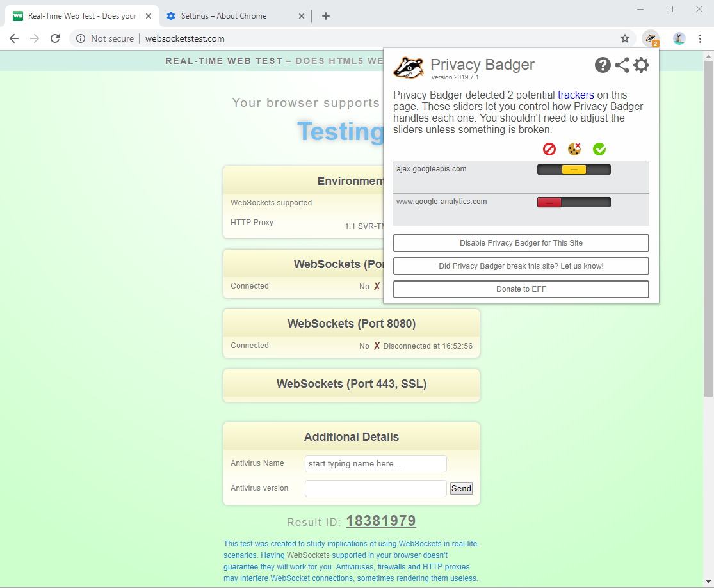
Task: Click Privacy Badger share icon
Action: point(622,65)
